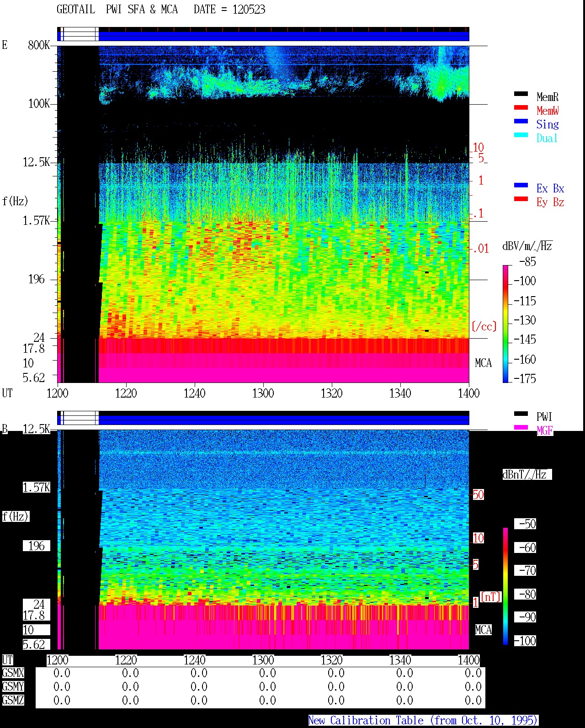Click the dBV/m/√Hz electric color scale bar
The height and width of the screenshot is (728, 585).
point(505,324)
